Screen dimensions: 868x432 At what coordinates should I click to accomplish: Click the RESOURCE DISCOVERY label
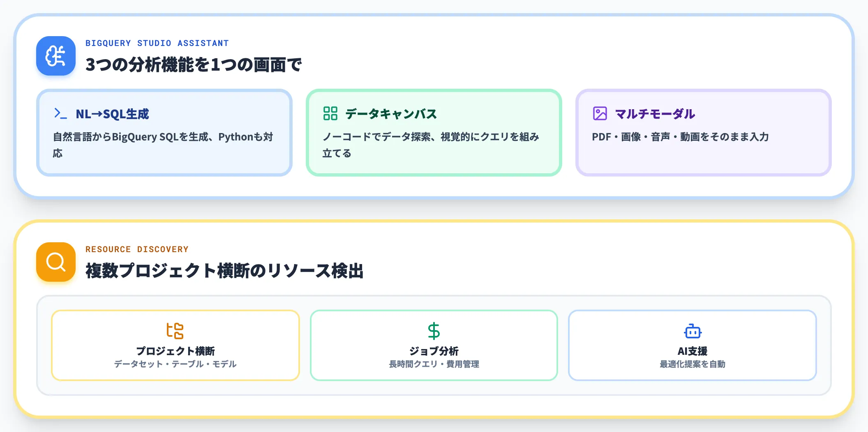[x=137, y=249]
